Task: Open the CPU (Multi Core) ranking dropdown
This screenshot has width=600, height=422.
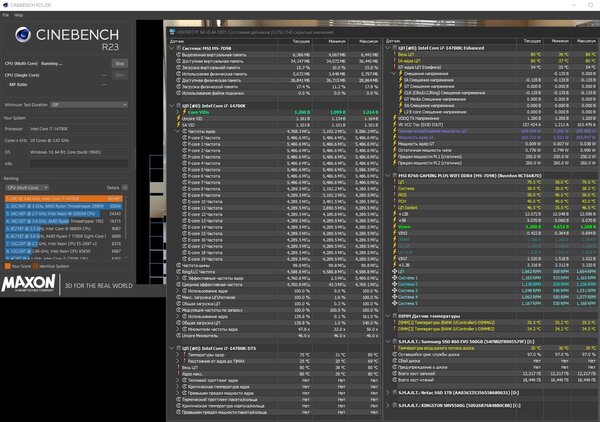Action: pos(27,187)
